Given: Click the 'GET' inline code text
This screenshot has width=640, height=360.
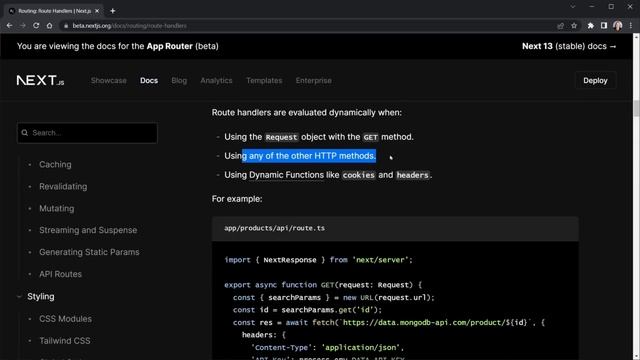Looking at the screenshot, I should [x=371, y=137].
